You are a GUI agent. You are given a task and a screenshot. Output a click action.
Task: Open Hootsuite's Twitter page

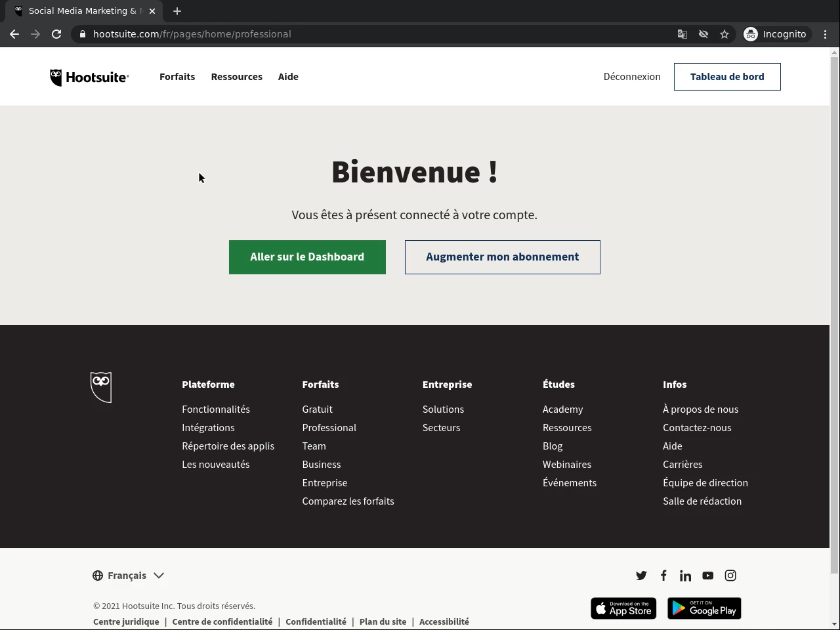click(641, 576)
